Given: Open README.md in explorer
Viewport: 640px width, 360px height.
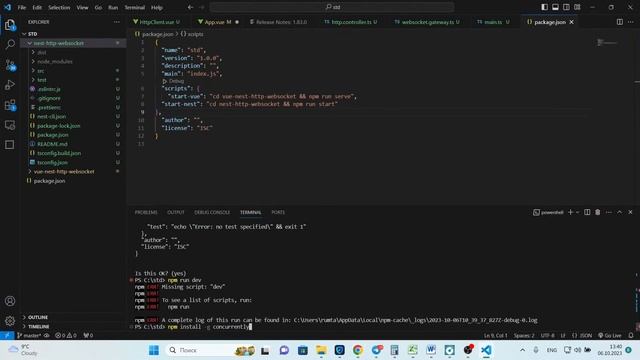Looking at the screenshot, I should click(x=52, y=144).
